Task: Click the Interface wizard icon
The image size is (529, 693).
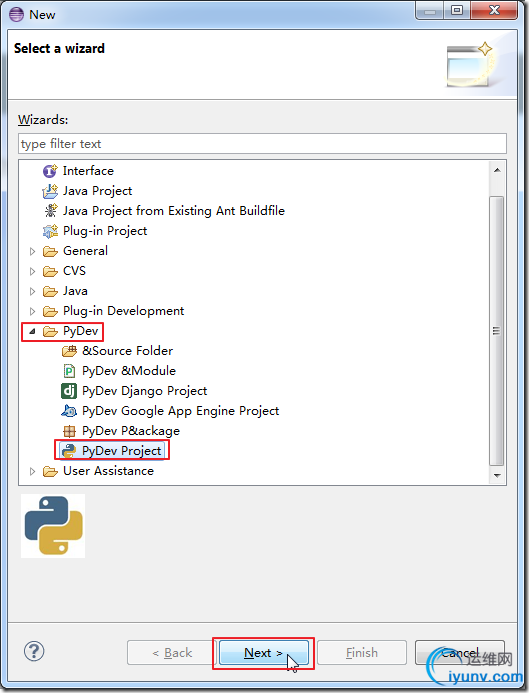Action: coord(50,171)
